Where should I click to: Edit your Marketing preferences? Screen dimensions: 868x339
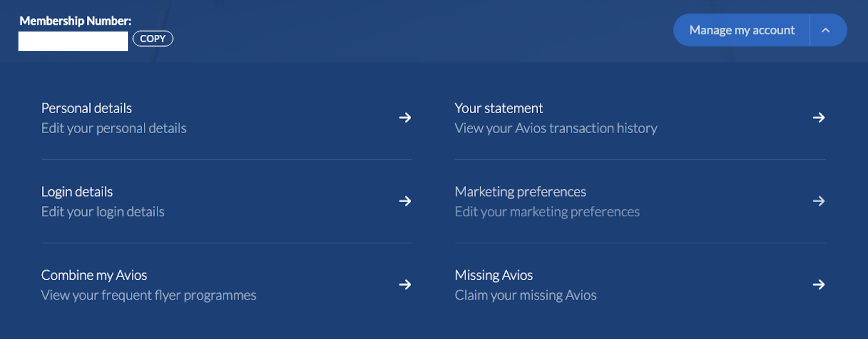pos(520,191)
